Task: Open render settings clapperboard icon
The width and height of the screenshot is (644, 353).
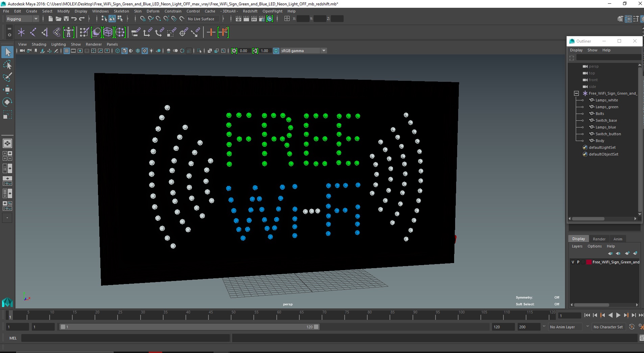Action: click(262, 19)
